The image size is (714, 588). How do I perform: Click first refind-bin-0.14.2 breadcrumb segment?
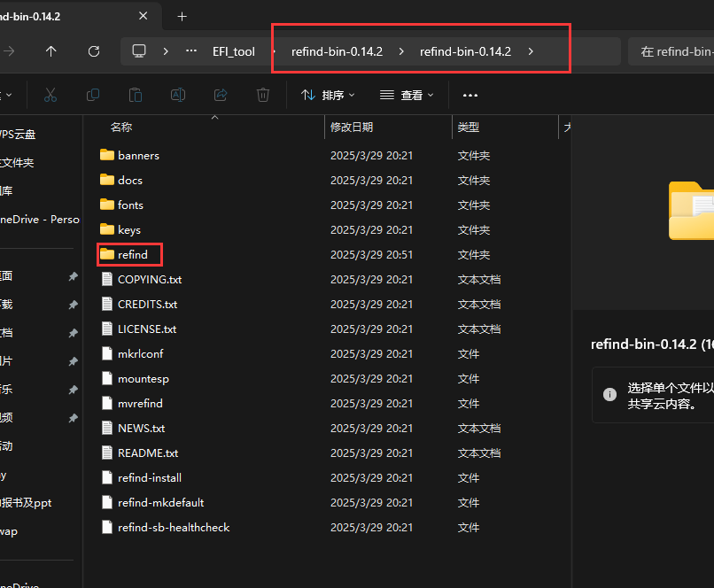coord(337,51)
